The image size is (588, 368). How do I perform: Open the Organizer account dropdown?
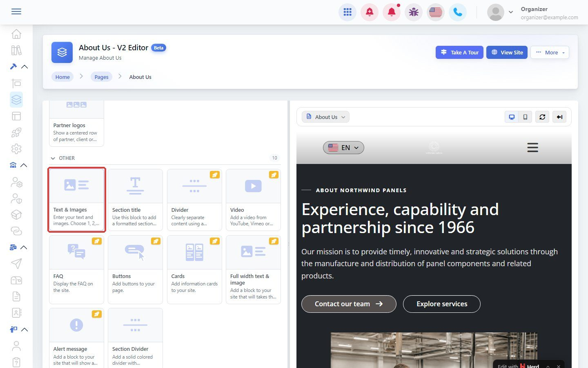(x=532, y=13)
